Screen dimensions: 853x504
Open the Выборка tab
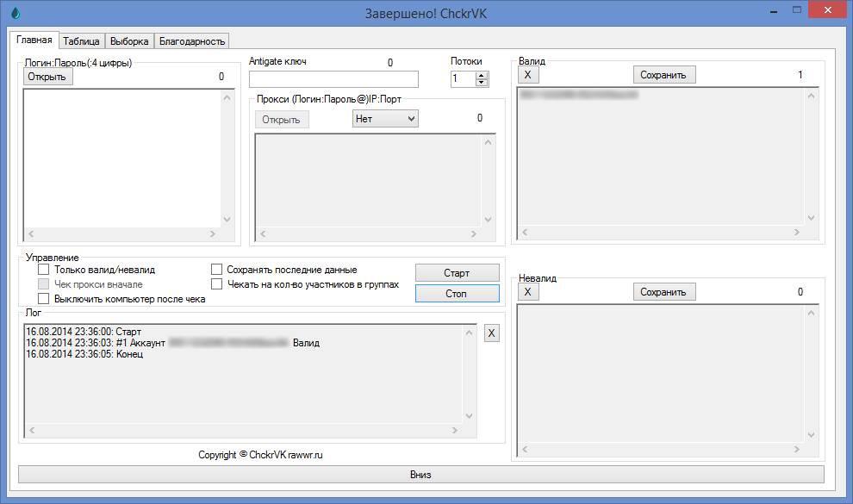[129, 41]
